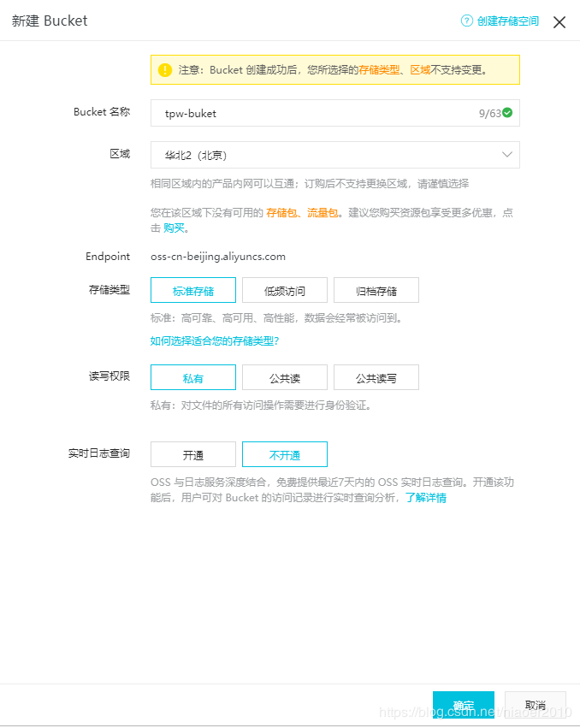
Task: Select 低频访问 storage type
Action: point(285,290)
